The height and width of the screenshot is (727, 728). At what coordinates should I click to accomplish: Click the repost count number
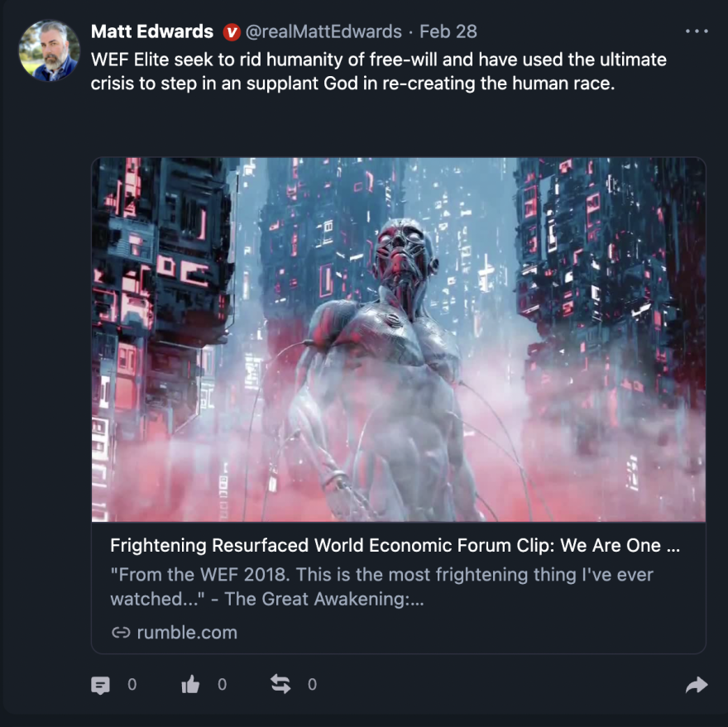pos(312,685)
